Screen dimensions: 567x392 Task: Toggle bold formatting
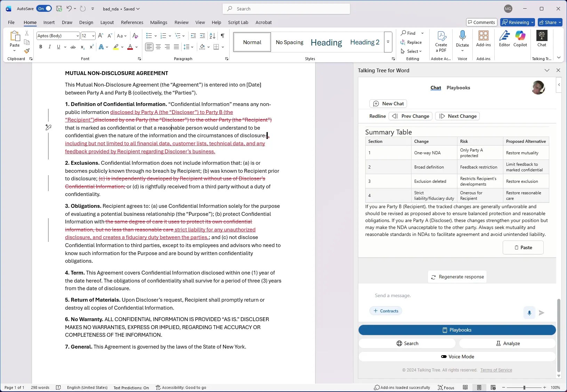pyautogui.click(x=41, y=47)
